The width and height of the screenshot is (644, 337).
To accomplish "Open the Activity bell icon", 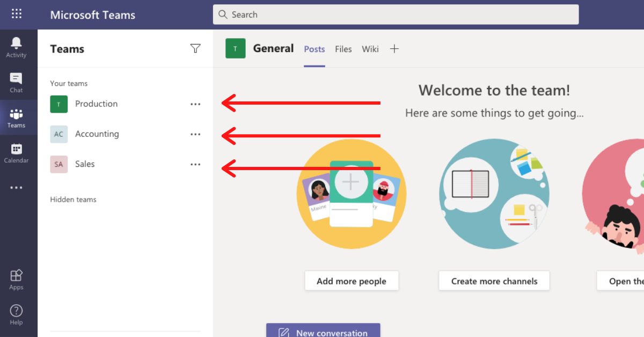I will (16, 47).
